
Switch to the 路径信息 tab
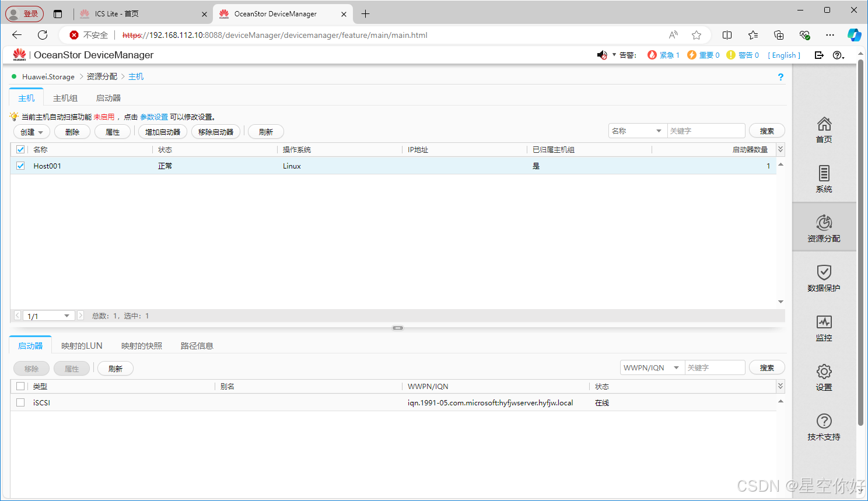[197, 346]
